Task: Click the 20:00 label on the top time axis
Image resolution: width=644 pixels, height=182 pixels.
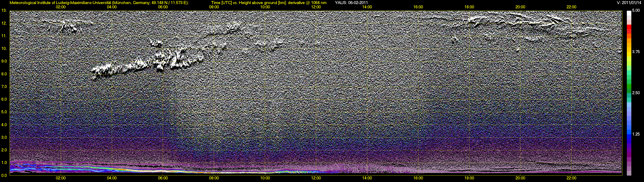Action: [x=520, y=7]
